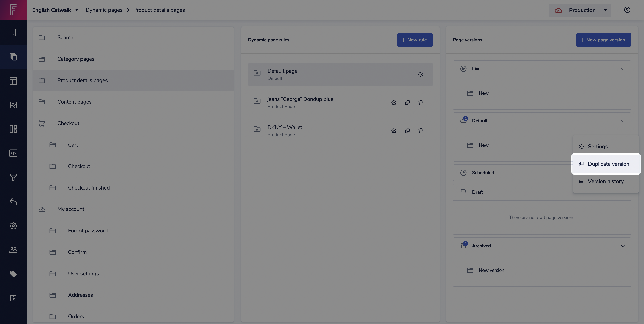This screenshot has width=644, height=324.
Task: Click the New rule button
Action: click(x=415, y=40)
